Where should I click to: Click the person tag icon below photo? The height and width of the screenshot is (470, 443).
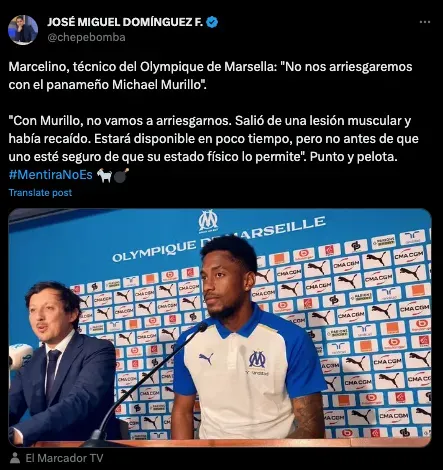tap(15, 458)
